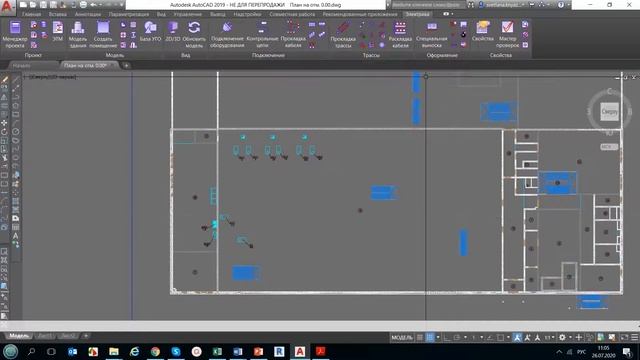Open the AutoCAD application menu (red A)
640x360 pixels.
[x=7, y=7]
